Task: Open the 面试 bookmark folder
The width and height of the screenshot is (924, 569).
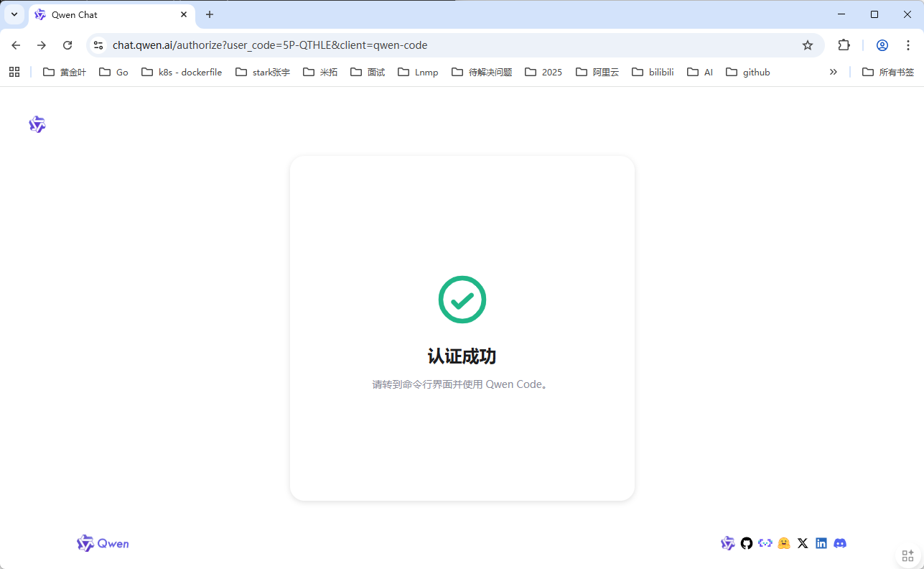Action: tap(368, 72)
